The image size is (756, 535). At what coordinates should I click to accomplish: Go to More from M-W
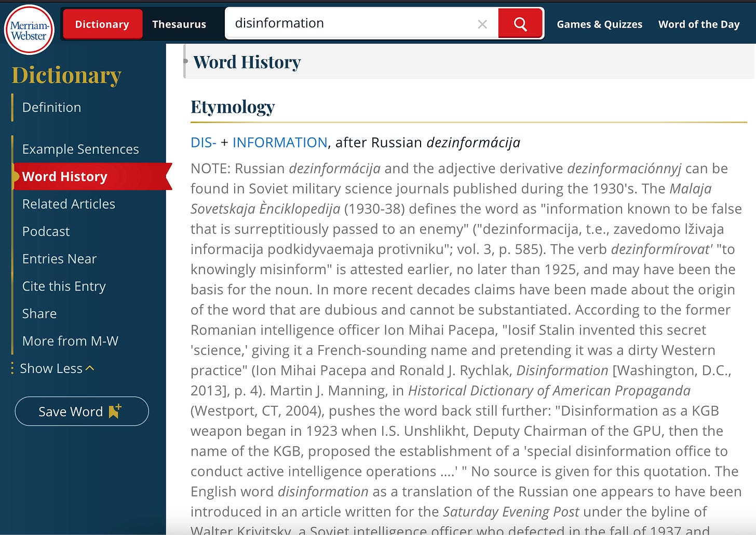[70, 341]
